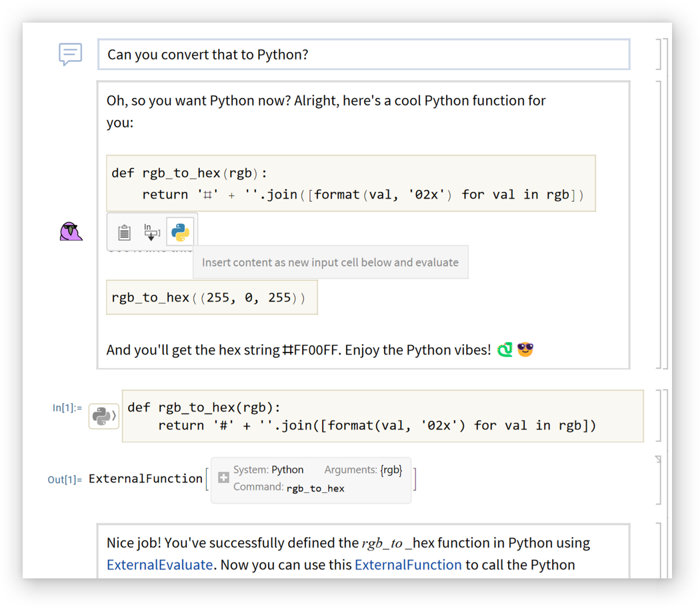Click the Python insert-and-evaluate icon
The image size is (700, 609).
(x=180, y=232)
